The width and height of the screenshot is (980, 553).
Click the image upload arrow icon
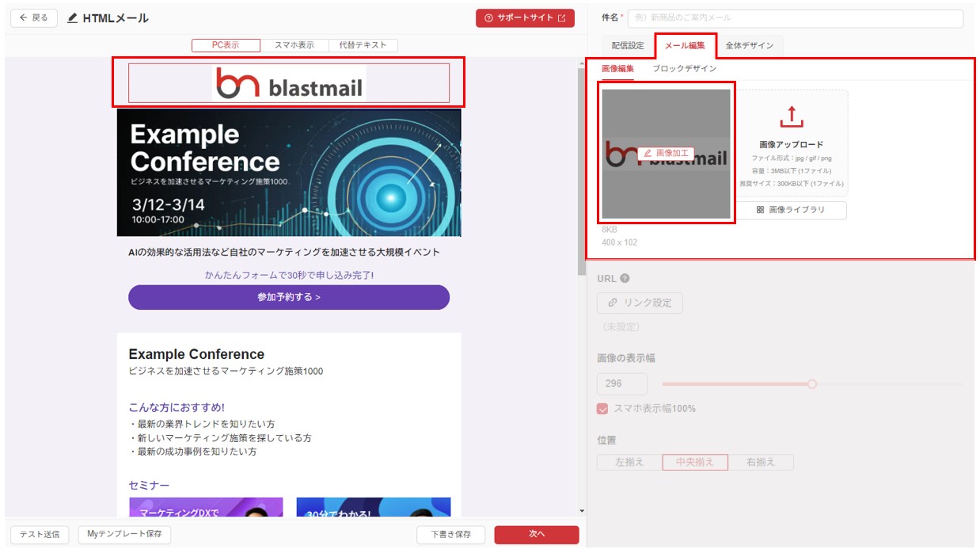coord(791,116)
